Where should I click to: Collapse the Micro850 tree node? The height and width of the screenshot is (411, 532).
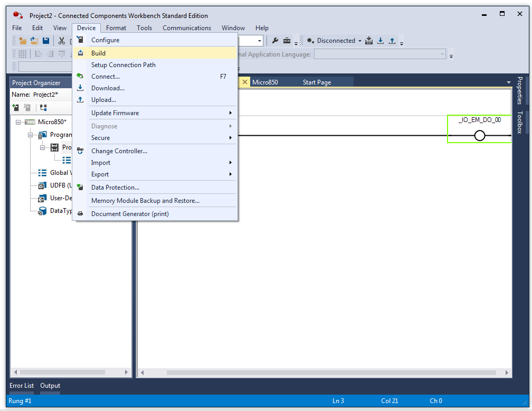[18, 122]
